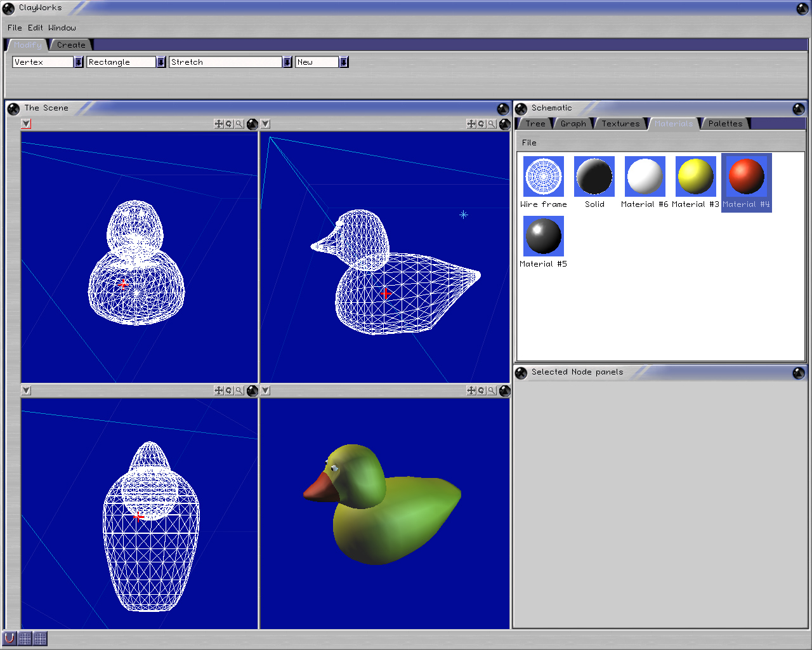Toggle the first grid button in status bar

25,638
